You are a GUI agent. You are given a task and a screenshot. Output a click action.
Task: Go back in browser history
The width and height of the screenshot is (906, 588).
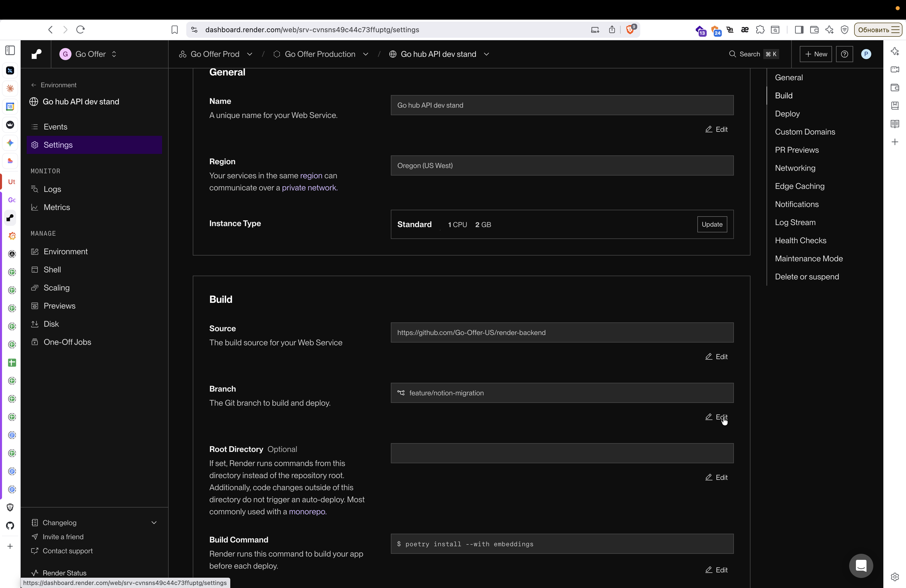(x=50, y=30)
